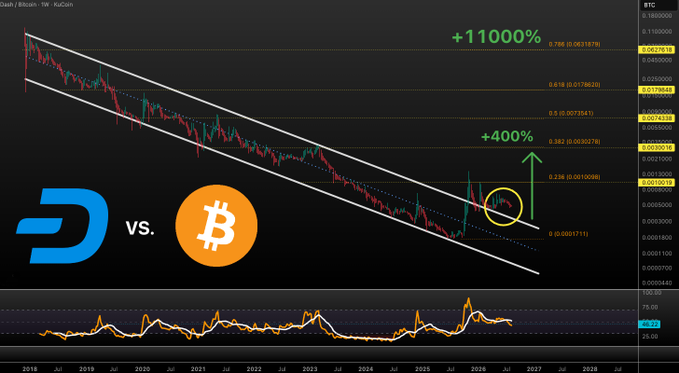
Task: Click the yellow 0.0627618 price label
Action: (x=656, y=50)
